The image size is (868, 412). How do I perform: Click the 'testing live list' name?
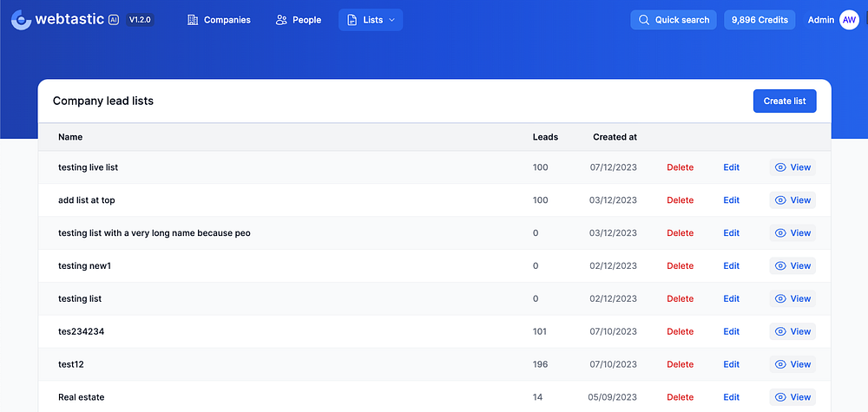[x=88, y=167]
